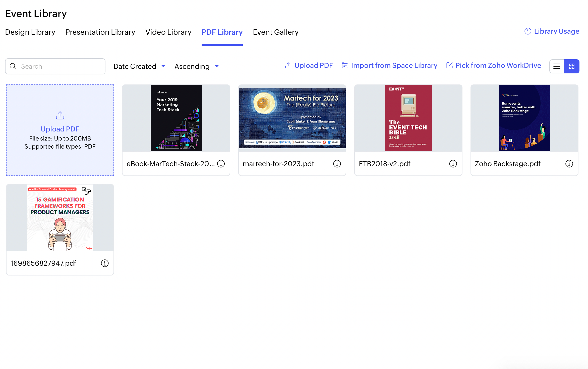
Task: Switch to grid view
Action: click(572, 66)
